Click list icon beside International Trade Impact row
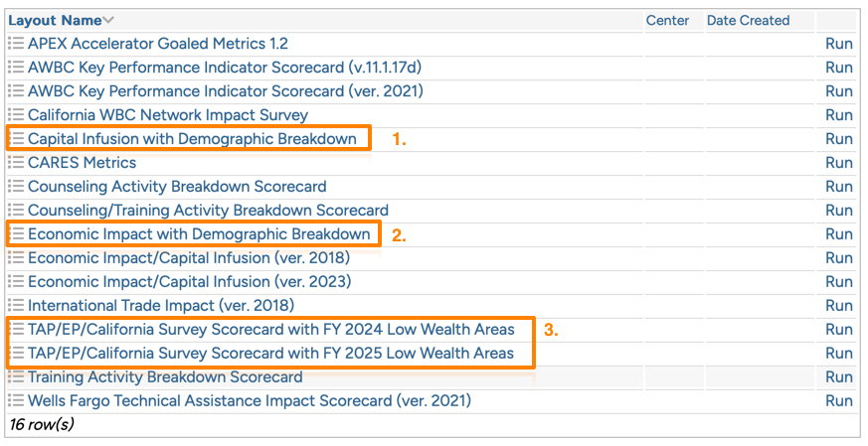 pyautogui.click(x=16, y=306)
